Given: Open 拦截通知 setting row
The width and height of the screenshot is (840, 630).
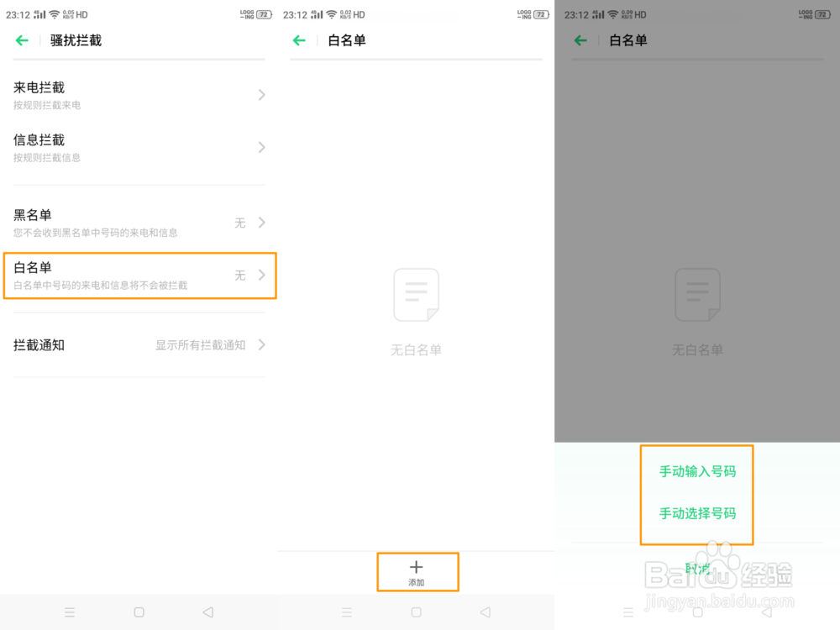Looking at the screenshot, I should [x=139, y=345].
